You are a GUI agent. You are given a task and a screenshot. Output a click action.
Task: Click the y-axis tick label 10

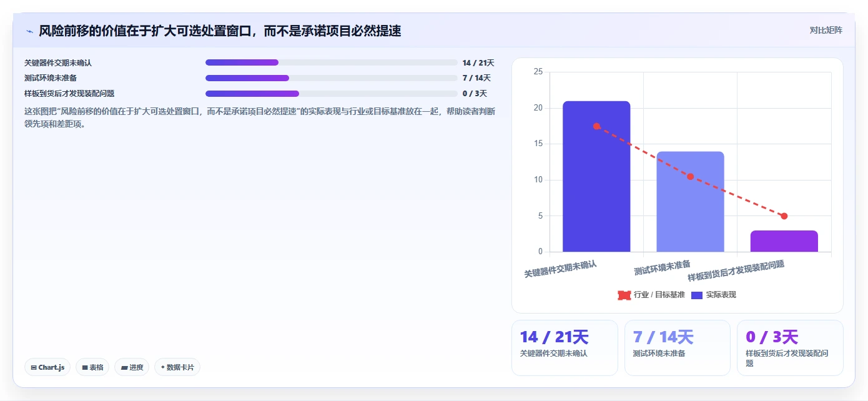pyautogui.click(x=538, y=180)
